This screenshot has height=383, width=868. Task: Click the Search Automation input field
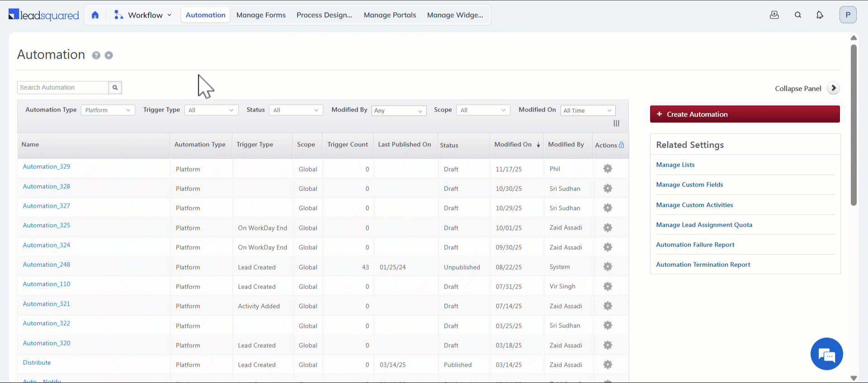tap(63, 88)
